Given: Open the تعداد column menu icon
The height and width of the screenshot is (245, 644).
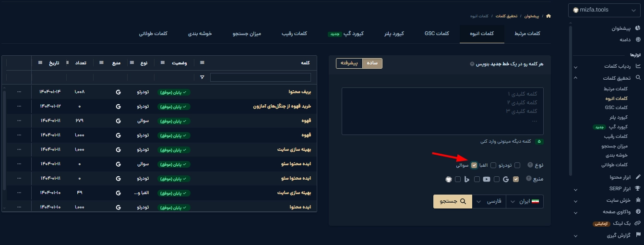Looking at the screenshot, I should [x=67, y=62].
